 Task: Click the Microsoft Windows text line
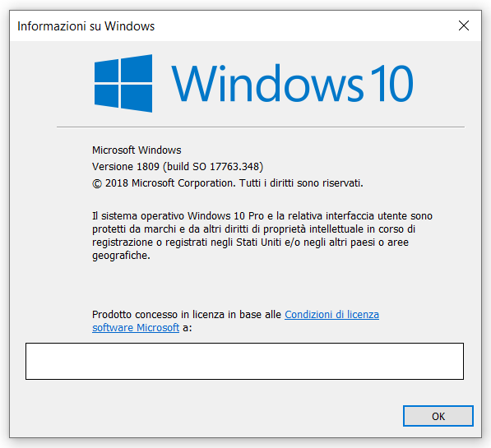(137, 150)
